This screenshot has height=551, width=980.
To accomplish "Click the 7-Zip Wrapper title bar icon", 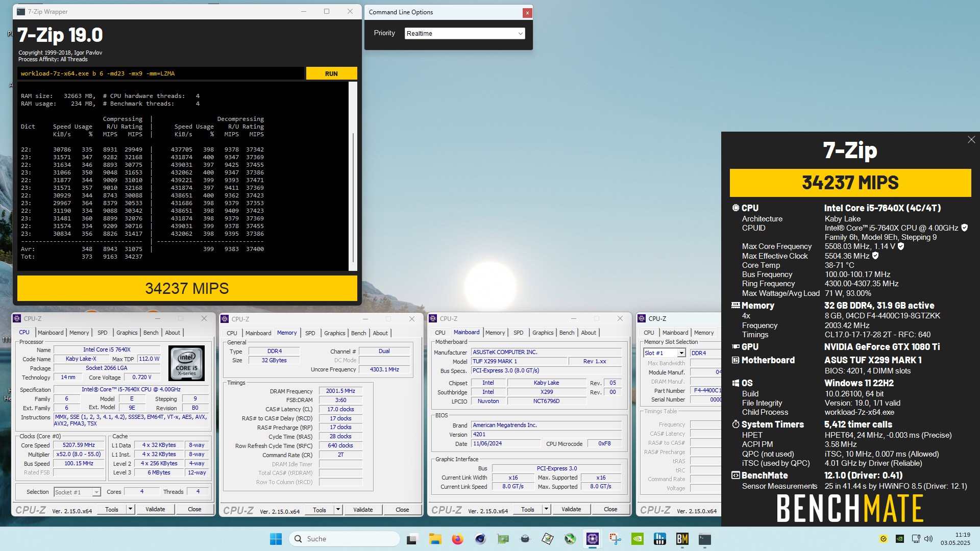I will [20, 12].
